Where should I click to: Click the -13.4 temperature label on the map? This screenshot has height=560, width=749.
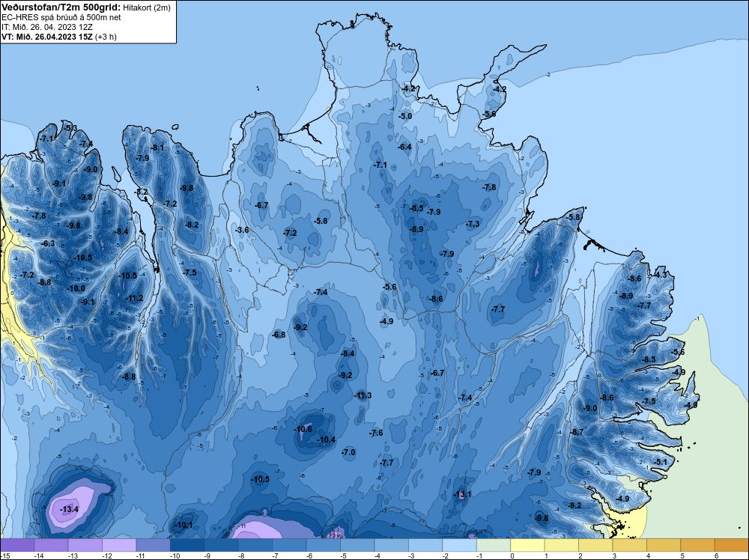(69, 509)
